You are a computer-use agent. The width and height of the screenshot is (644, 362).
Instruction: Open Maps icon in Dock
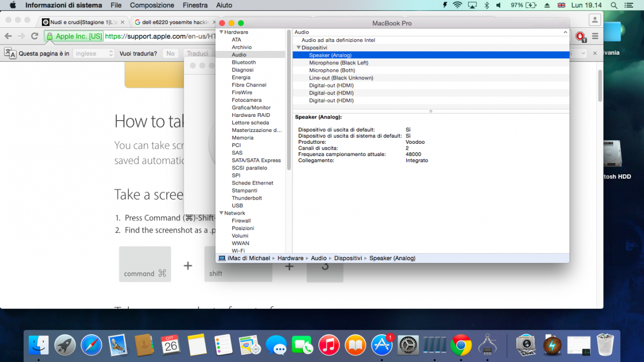(250, 345)
